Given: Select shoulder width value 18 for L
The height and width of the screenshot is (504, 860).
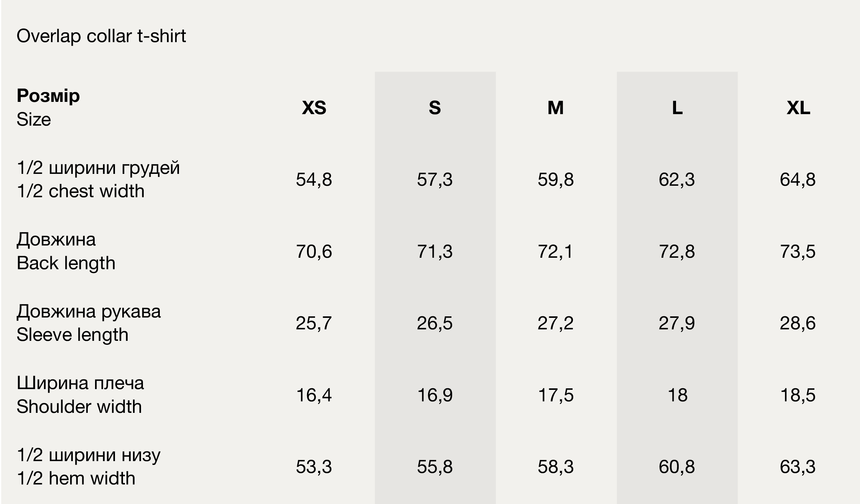Looking at the screenshot, I should tap(677, 395).
